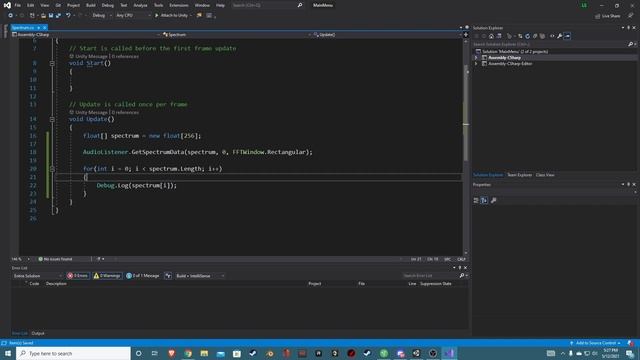This screenshot has height=360, width=640.
Task: Click the Visual Studio taskbar icon
Action: (449, 353)
